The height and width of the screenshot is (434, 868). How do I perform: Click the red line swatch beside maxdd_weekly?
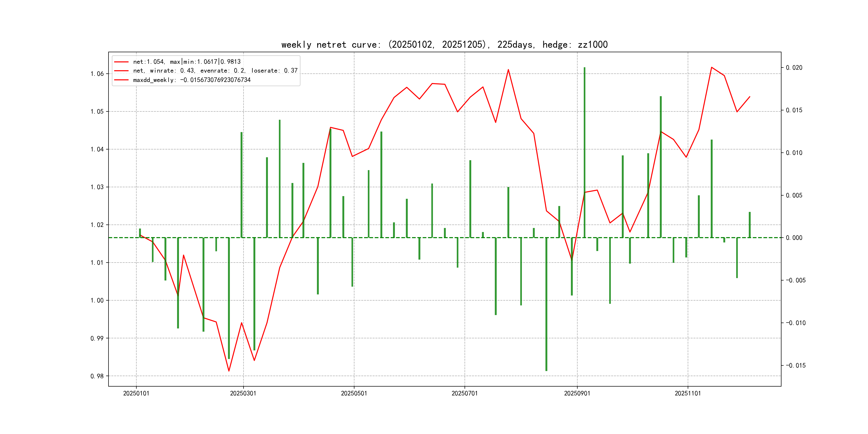(121, 80)
